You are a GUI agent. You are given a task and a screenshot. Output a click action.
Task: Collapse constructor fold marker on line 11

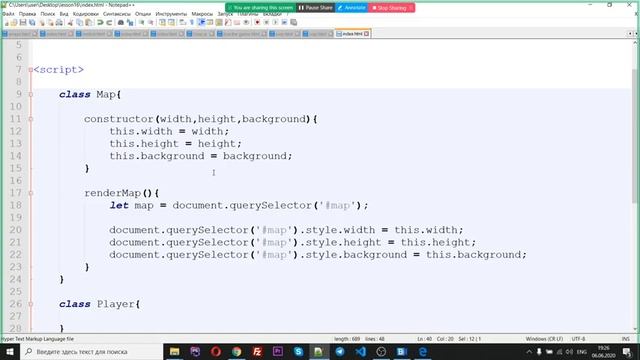pyautogui.click(x=31, y=119)
